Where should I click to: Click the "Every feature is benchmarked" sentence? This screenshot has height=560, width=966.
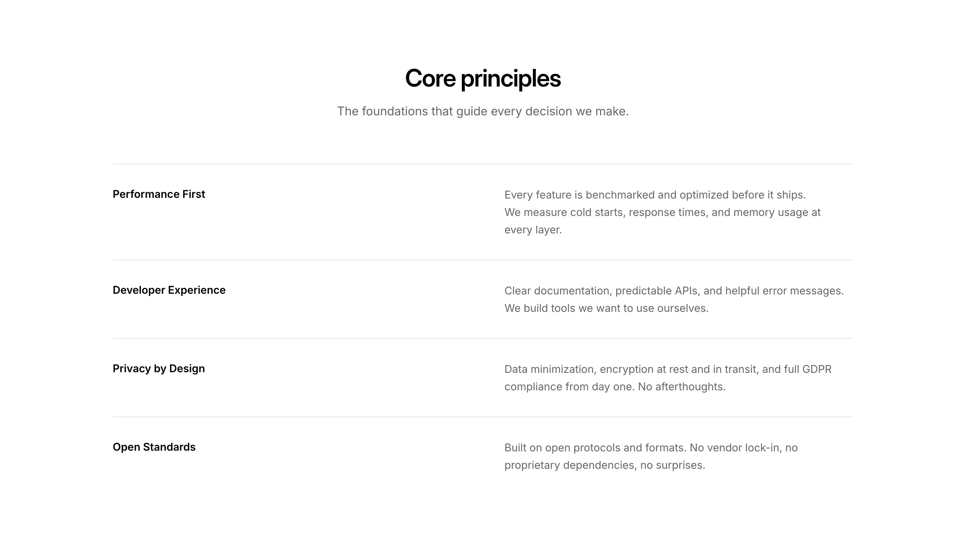[x=655, y=195]
